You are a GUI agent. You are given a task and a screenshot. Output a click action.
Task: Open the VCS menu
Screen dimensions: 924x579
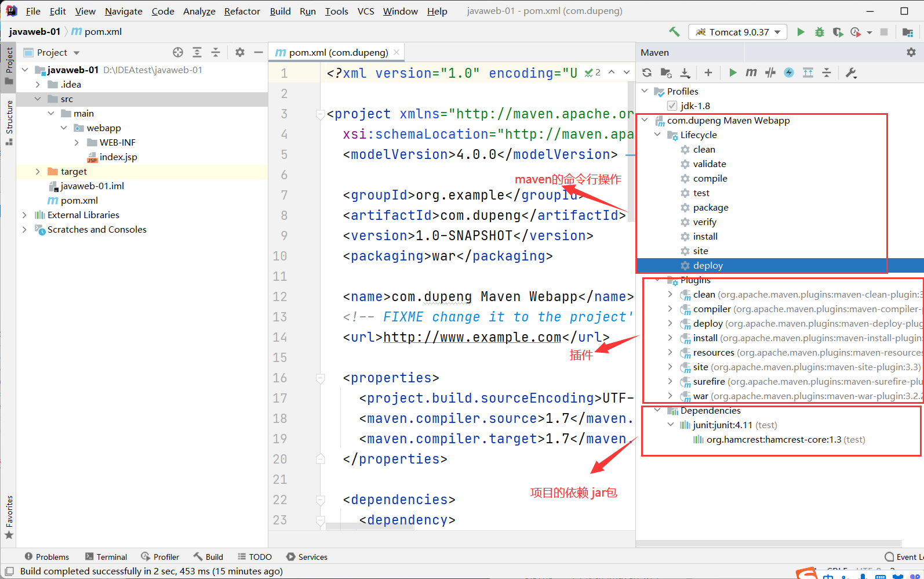[366, 11]
